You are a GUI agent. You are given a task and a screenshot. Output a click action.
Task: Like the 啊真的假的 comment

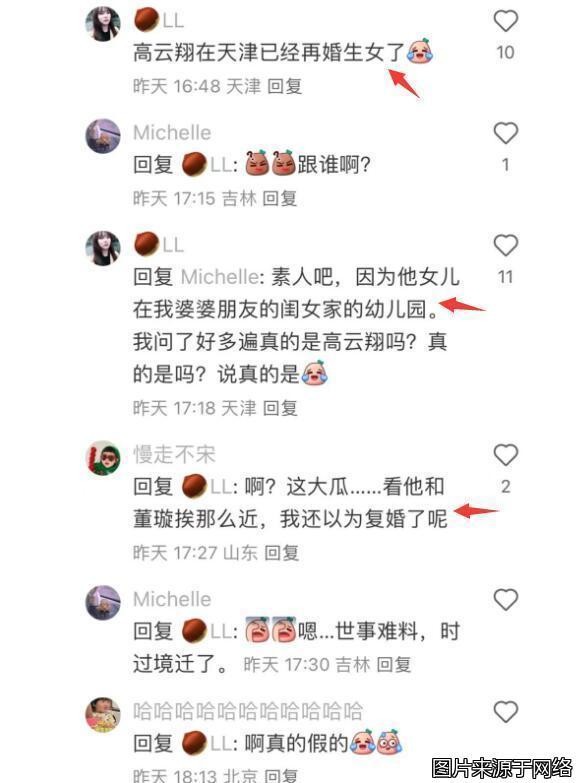(505, 712)
